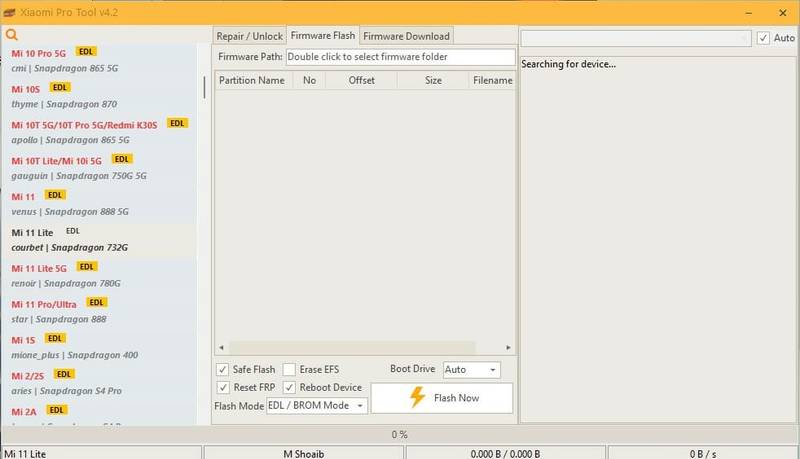The width and height of the screenshot is (800, 459).
Task: Uncheck the Reboot Device checkbox
Action: (289, 388)
